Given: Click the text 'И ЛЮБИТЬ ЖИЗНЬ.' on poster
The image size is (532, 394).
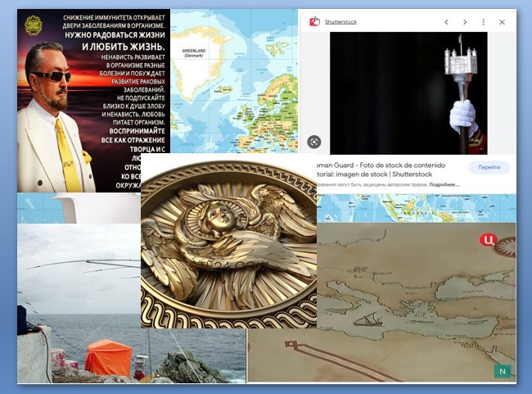Looking at the screenshot, I should [123, 46].
